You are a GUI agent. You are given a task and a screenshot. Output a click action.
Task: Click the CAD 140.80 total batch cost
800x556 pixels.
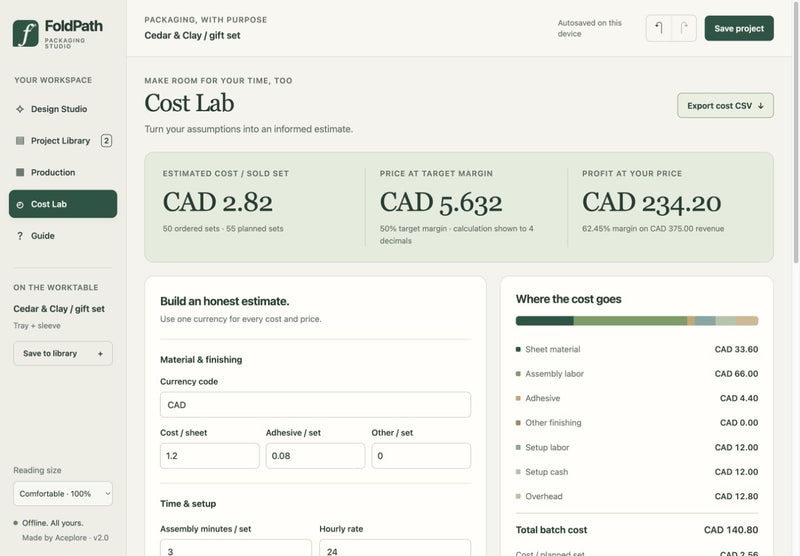tap(731, 530)
